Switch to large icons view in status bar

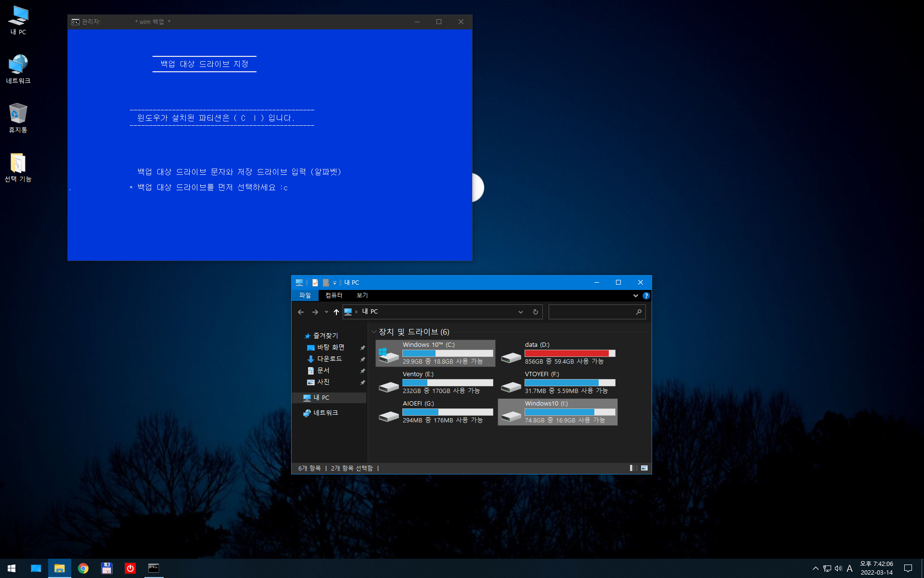[644, 468]
